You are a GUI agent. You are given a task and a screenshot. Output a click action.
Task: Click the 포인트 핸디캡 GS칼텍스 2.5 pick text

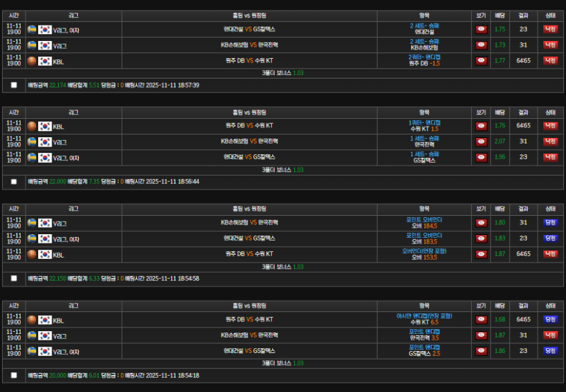point(424,351)
